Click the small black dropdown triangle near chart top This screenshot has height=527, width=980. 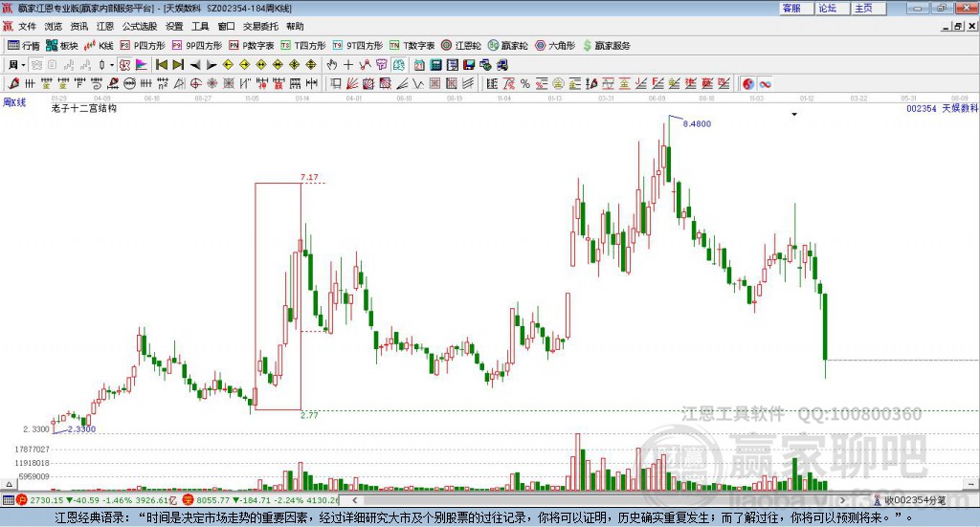(x=794, y=114)
